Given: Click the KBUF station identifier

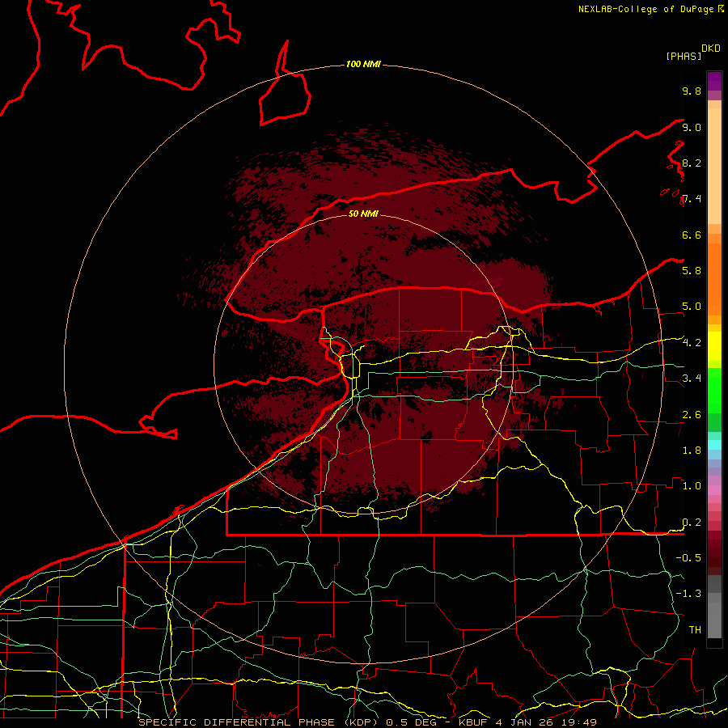Looking at the screenshot, I should pyautogui.click(x=472, y=722).
